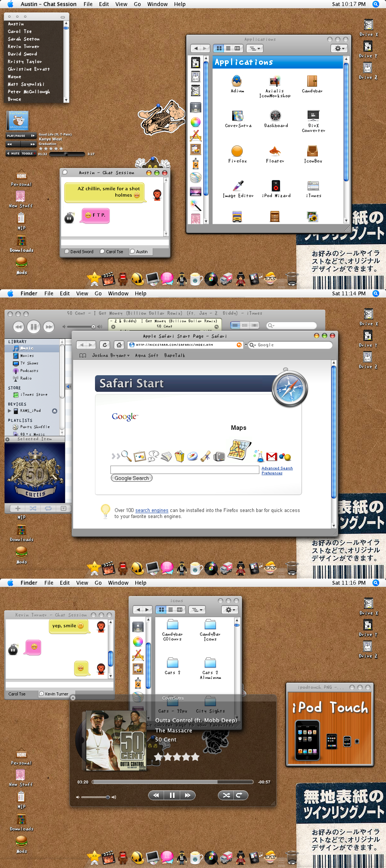This screenshot has width=386, height=868.
Task: Choose the Maps icon on Safari Start page
Action: 240,450
